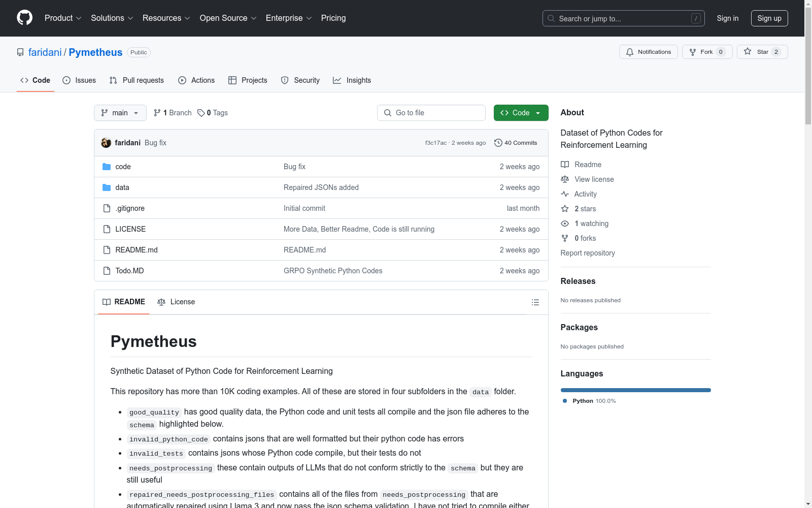Viewport: 812px width, 508px height.
Task: Fork the repository with Fork button
Action: pyautogui.click(x=707, y=52)
